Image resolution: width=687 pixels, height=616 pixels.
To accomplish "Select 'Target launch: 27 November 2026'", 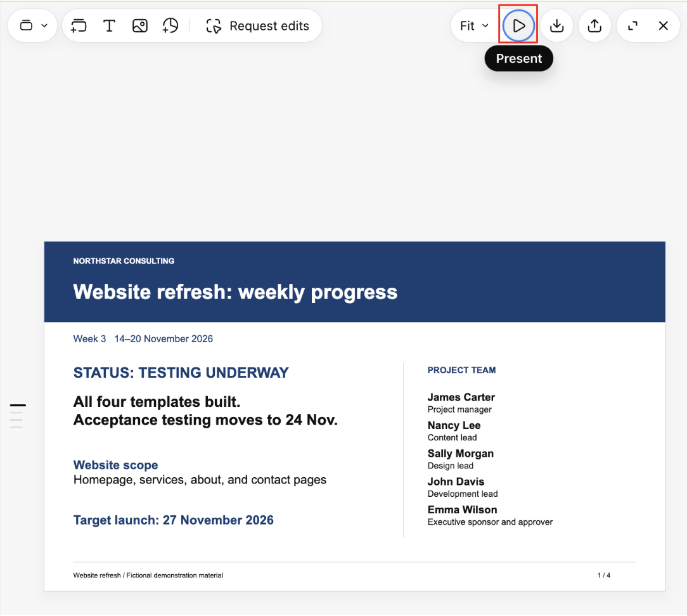I will [x=174, y=520].
